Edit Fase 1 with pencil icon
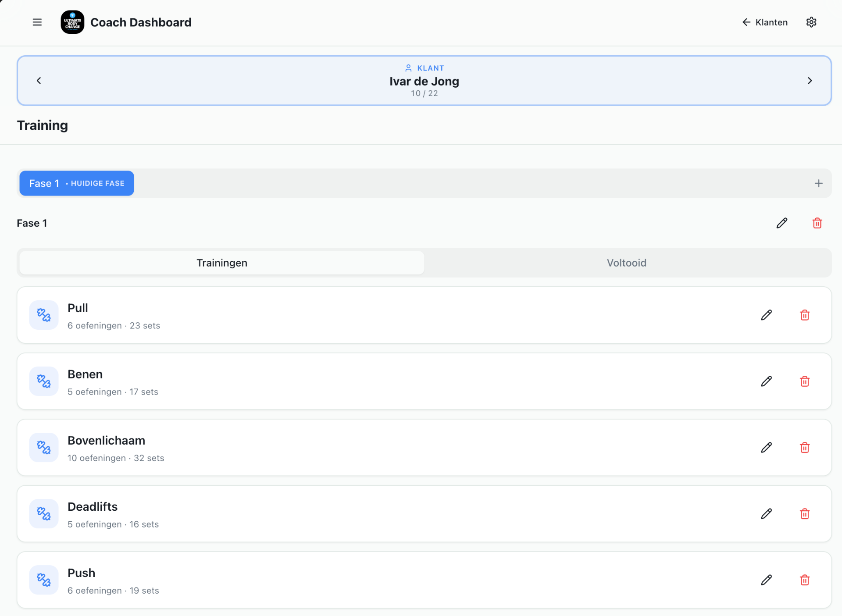The height and width of the screenshot is (616, 842). click(782, 223)
